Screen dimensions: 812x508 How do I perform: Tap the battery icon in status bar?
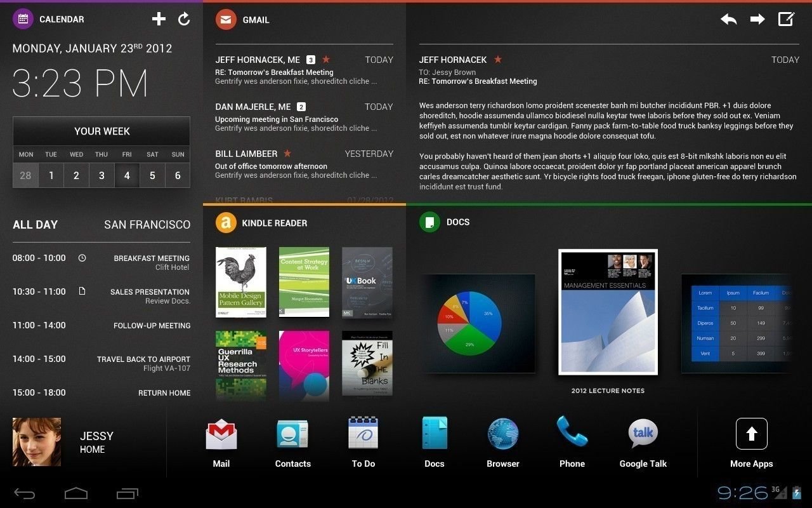(x=797, y=492)
